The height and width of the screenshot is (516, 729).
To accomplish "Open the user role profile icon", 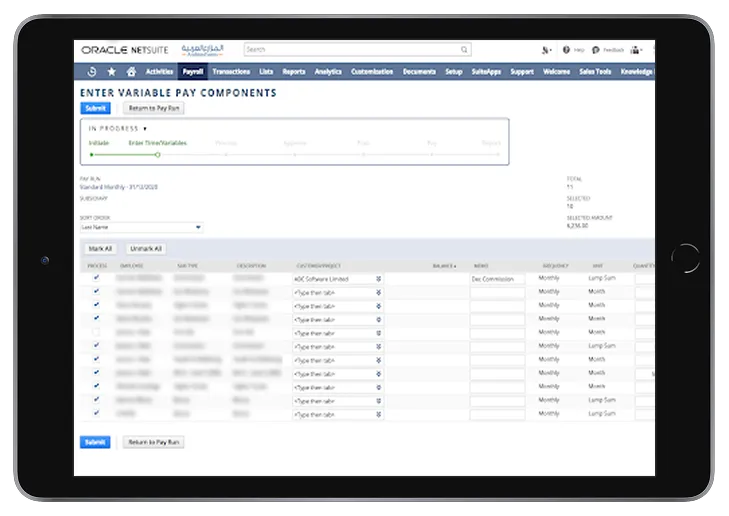I will (x=636, y=49).
